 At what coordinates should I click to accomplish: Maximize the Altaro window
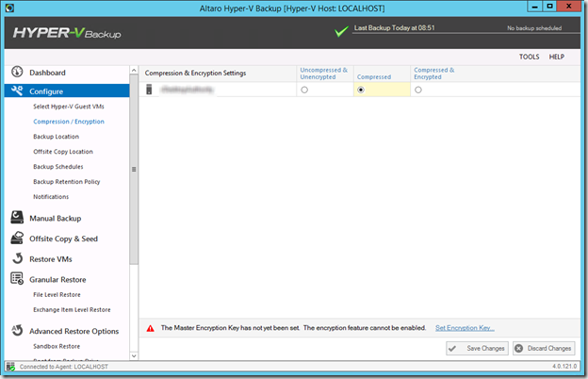[549, 7]
